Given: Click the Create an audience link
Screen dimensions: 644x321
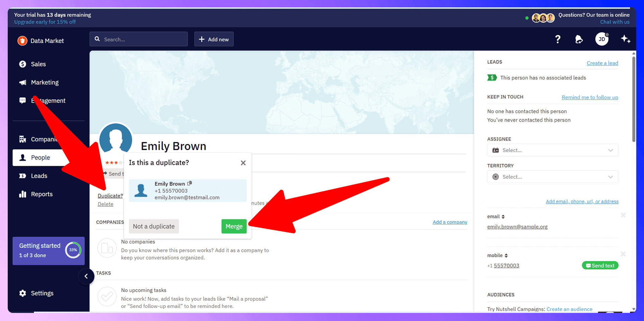Looking at the screenshot, I should click(569, 309).
